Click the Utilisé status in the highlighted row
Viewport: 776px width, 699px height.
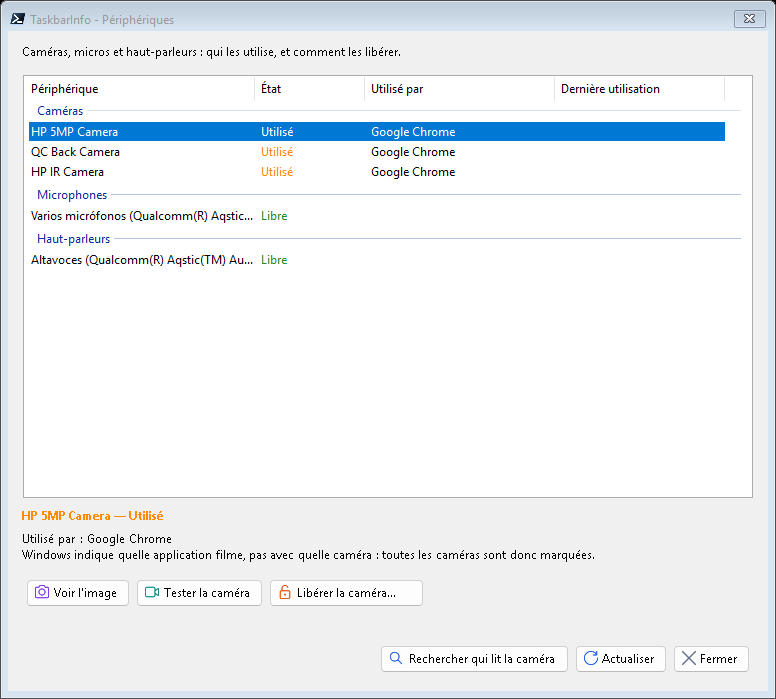277,132
